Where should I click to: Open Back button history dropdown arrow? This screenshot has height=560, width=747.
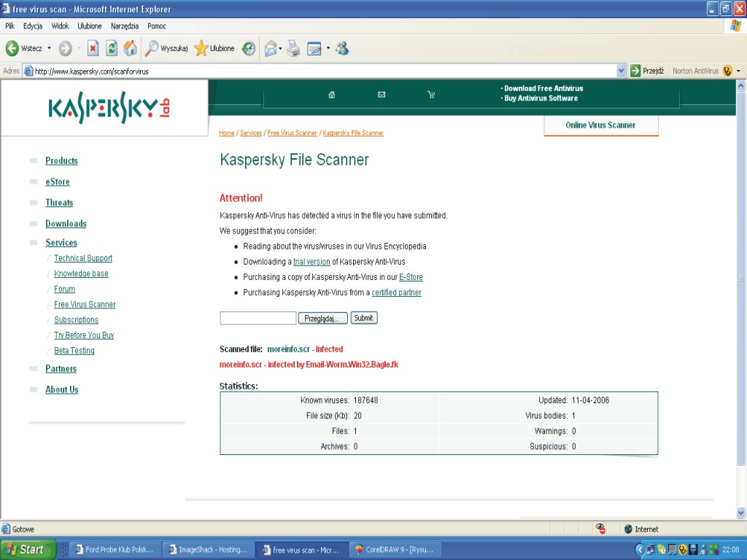click(49, 48)
